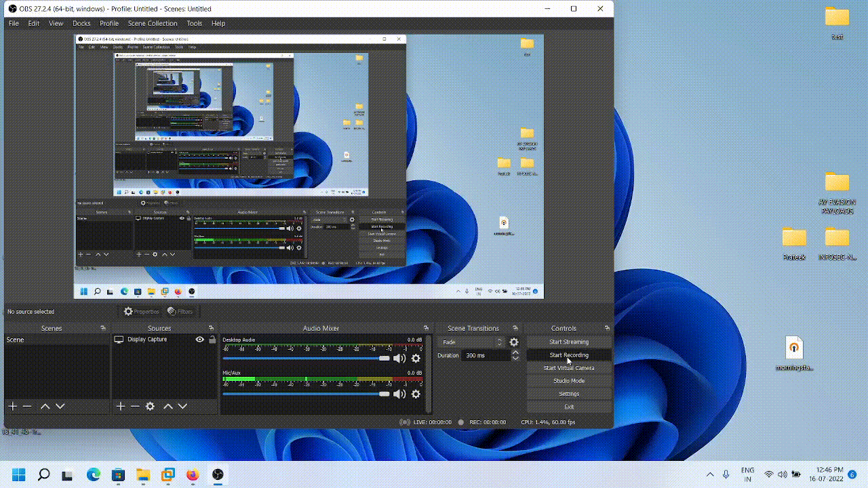868x488 pixels.
Task: Click Start Recording
Action: [569, 355]
